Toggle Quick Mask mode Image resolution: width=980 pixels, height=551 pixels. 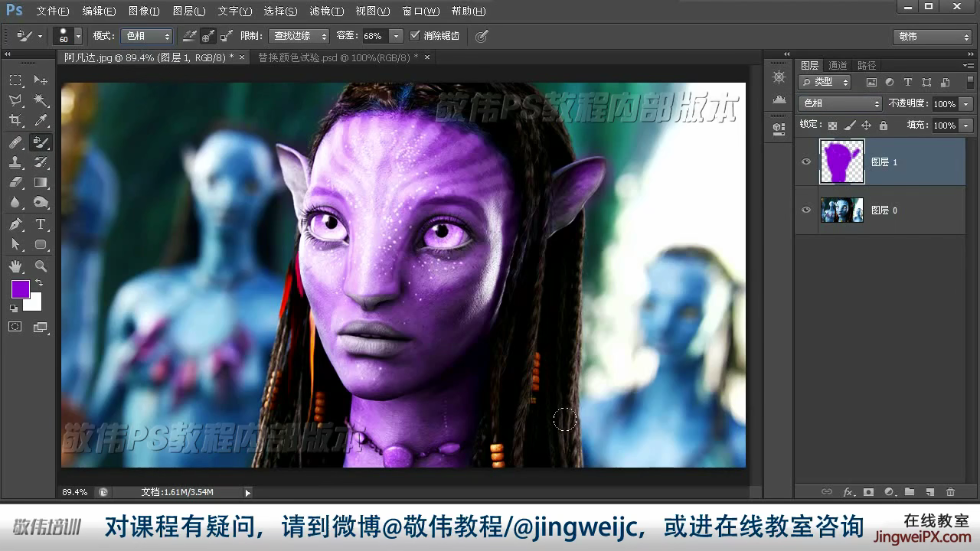[15, 327]
